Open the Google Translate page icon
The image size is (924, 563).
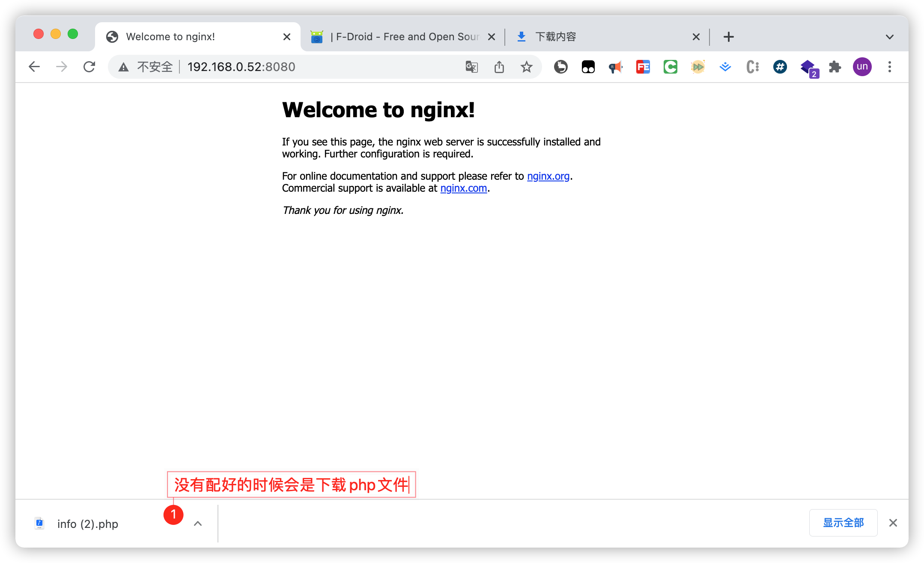[x=471, y=67]
